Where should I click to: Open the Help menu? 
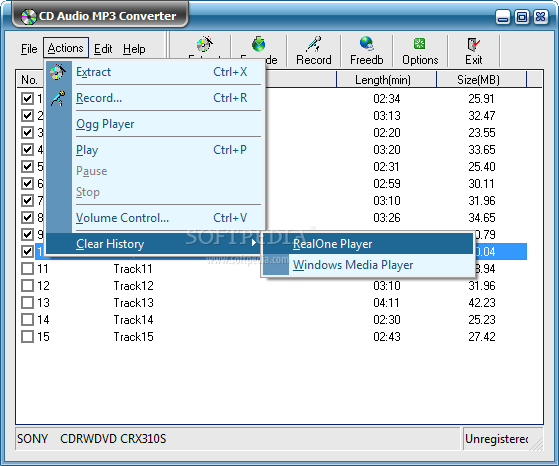(x=134, y=48)
